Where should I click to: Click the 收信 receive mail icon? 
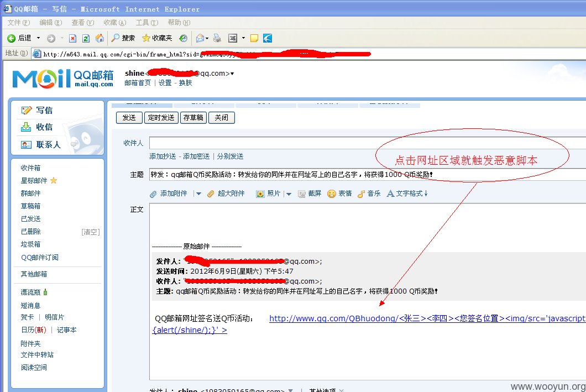[x=26, y=127]
